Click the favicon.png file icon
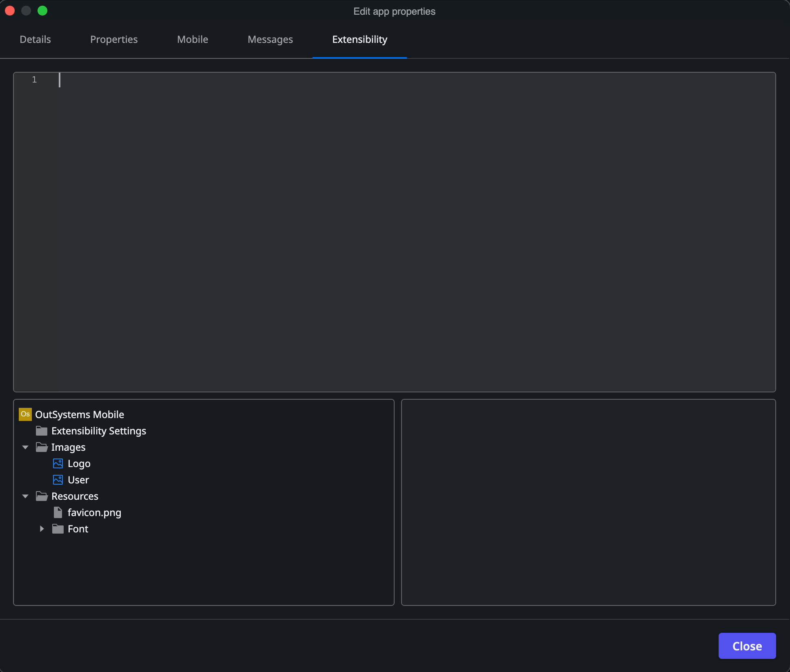 [x=58, y=512]
